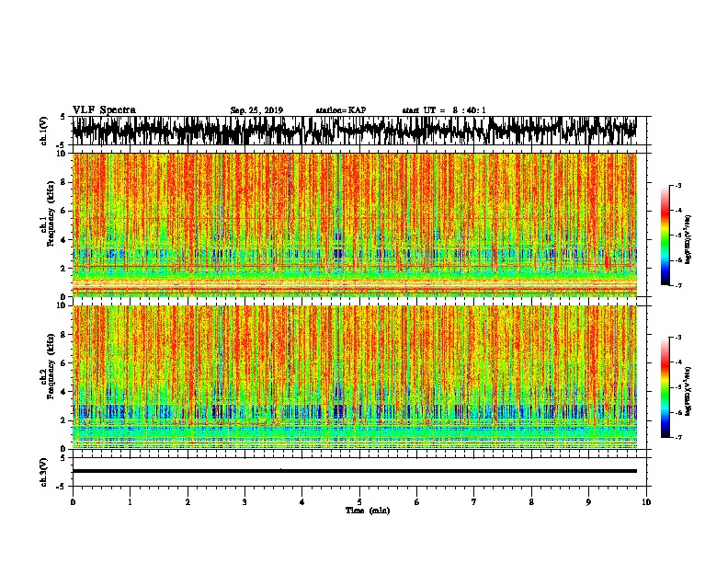728x563 pixels.
Task: Click the 'Time (min)' axis label
Action: (368, 511)
